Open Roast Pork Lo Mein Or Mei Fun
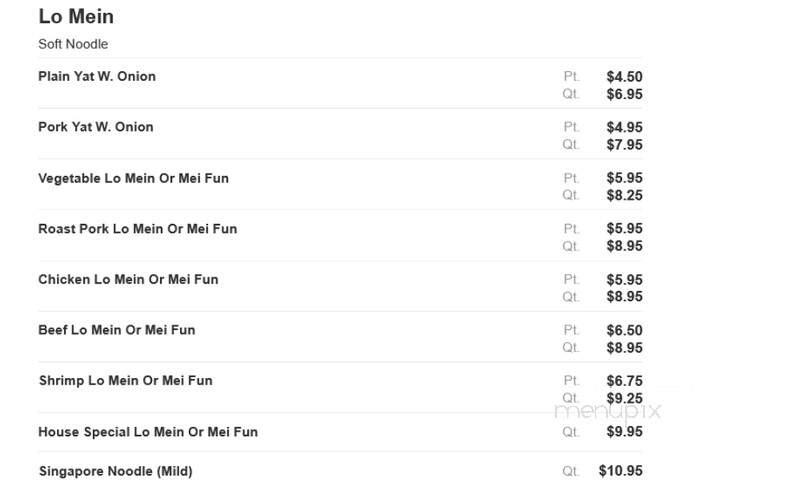Image resolution: width=787 pixels, height=494 pixels. [x=138, y=229]
